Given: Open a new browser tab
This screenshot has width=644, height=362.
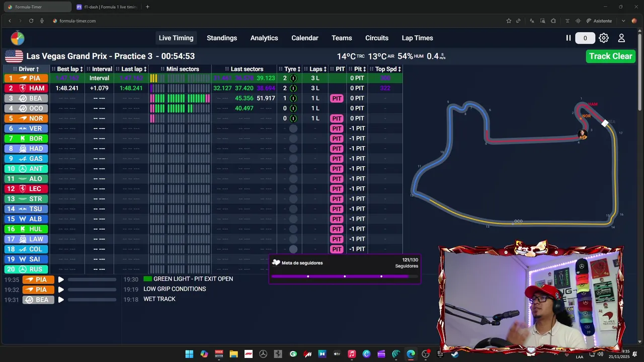Looking at the screenshot, I should (x=147, y=7).
